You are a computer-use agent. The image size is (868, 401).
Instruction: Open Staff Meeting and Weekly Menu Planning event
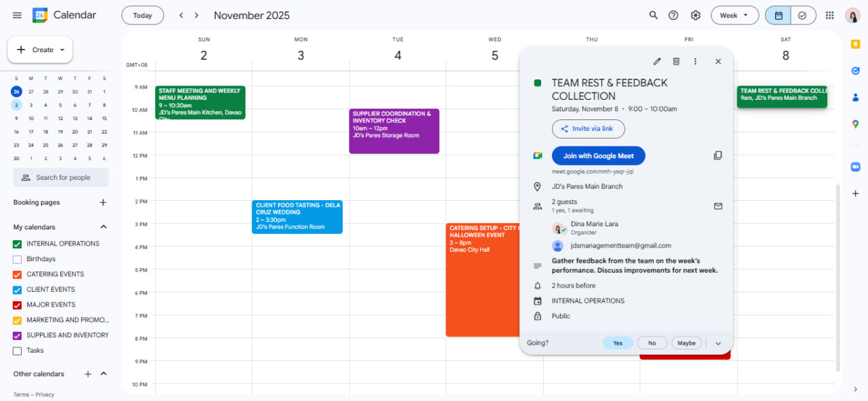pos(200,102)
